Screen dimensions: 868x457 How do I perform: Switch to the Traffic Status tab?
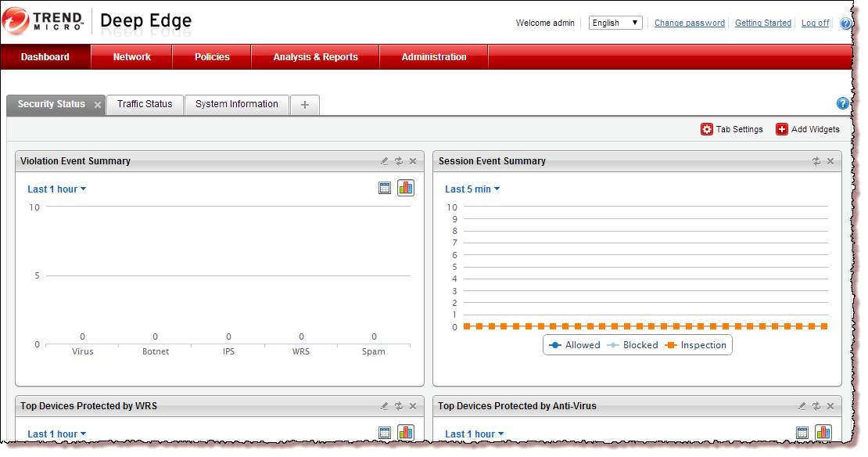tap(145, 104)
